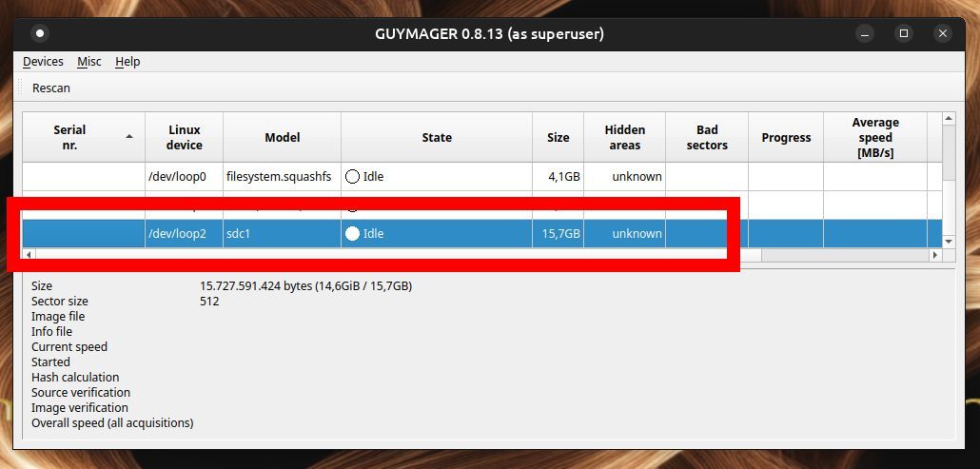Click the window menu dot icon in title bar
Screen dimensions: 980x469
40,33
